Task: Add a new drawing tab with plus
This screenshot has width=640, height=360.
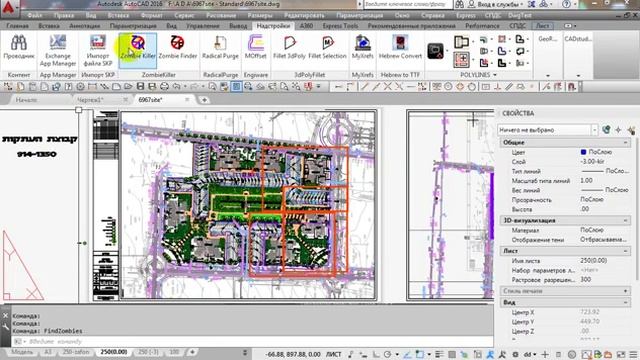Action: (x=204, y=100)
